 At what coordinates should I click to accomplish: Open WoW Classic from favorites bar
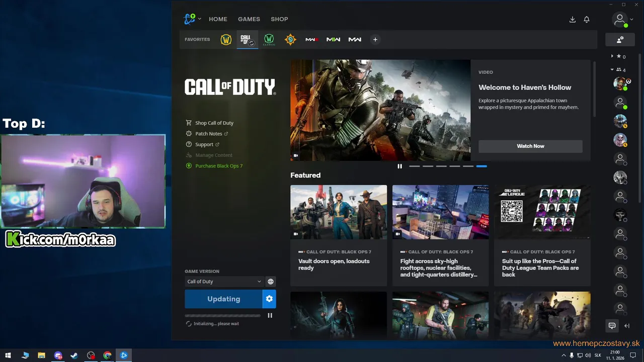pyautogui.click(x=269, y=39)
